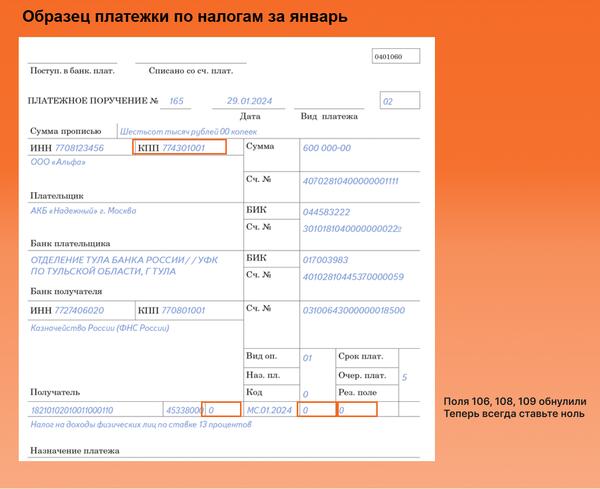Select recipient account 03100643000000018500

(354, 310)
